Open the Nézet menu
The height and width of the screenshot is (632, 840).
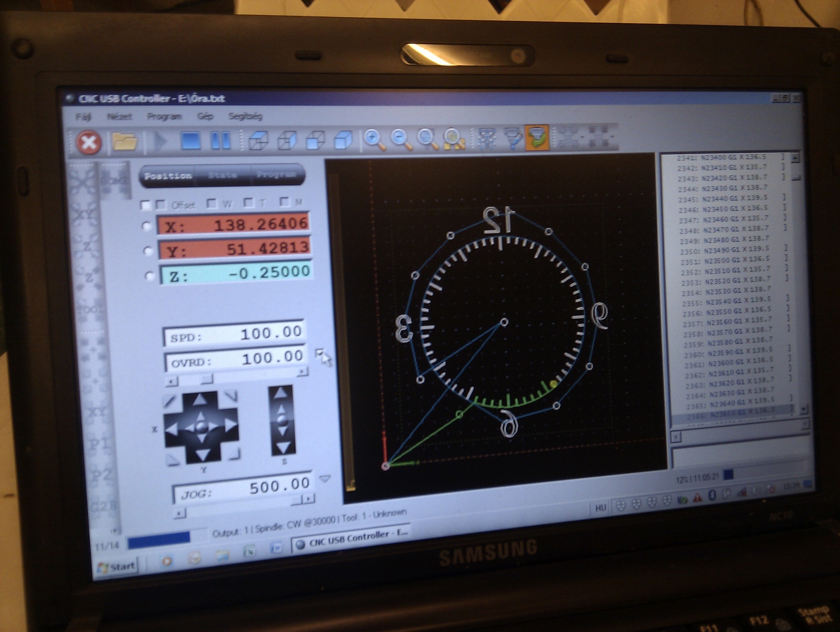coord(119,117)
